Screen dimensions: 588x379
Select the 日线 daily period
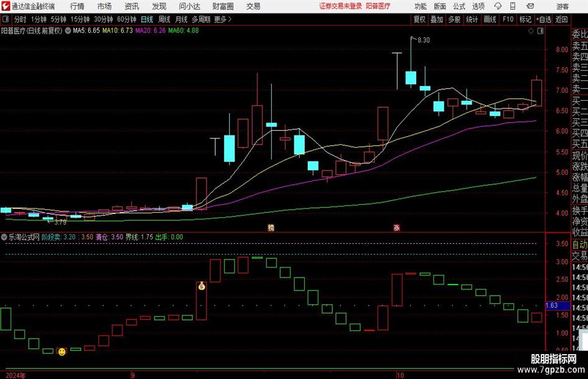click(x=147, y=19)
